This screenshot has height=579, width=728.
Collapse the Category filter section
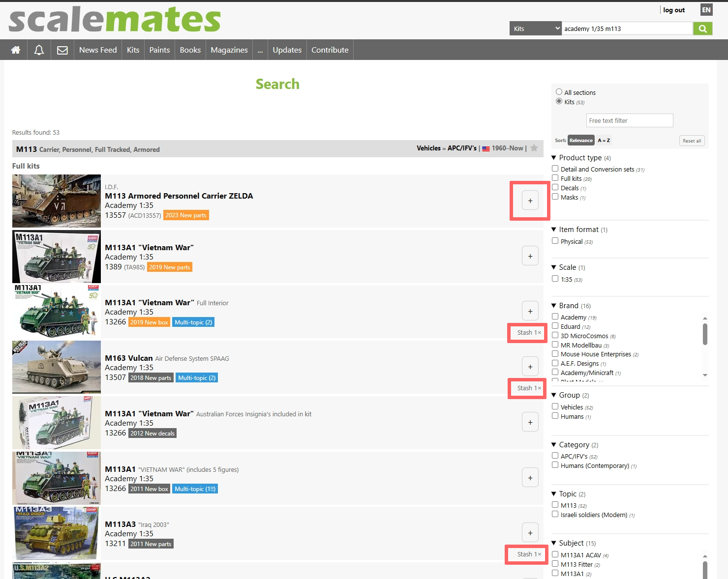[554, 445]
